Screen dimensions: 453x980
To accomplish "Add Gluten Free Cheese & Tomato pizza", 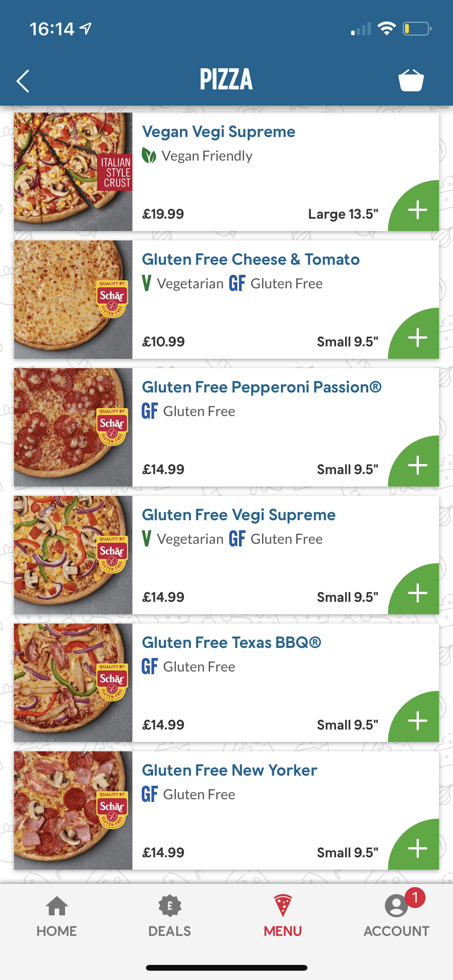I will click(417, 338).
